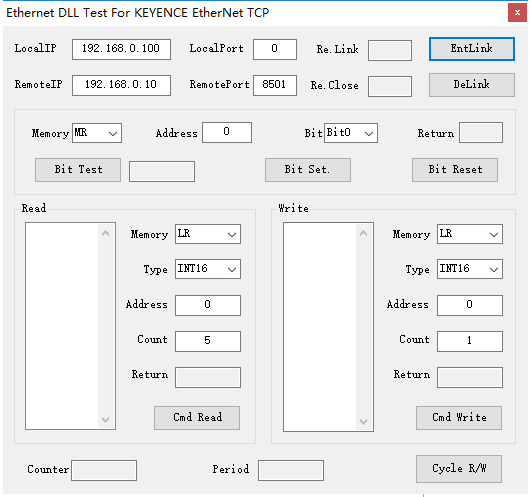Image resolution: width=531 pixels, height=497 pixels.
Task: Select the RemotePort 8501 field
Action: coord(275,85)
